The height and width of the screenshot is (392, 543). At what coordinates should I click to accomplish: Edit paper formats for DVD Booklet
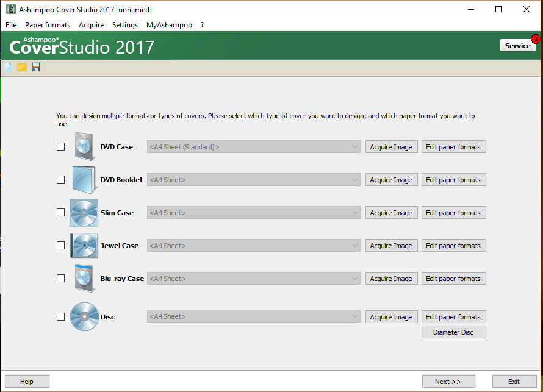pos(454,180)
